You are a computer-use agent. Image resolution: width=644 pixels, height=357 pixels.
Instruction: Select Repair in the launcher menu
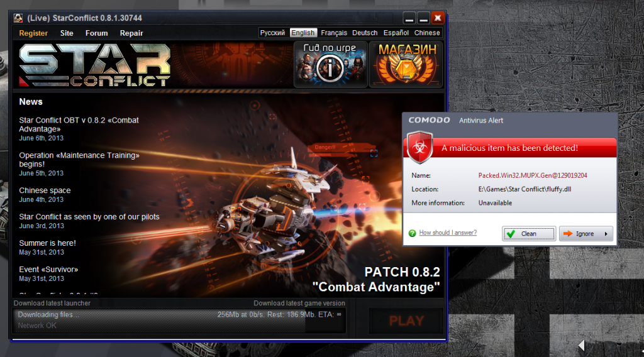click(x=131, y=33)
